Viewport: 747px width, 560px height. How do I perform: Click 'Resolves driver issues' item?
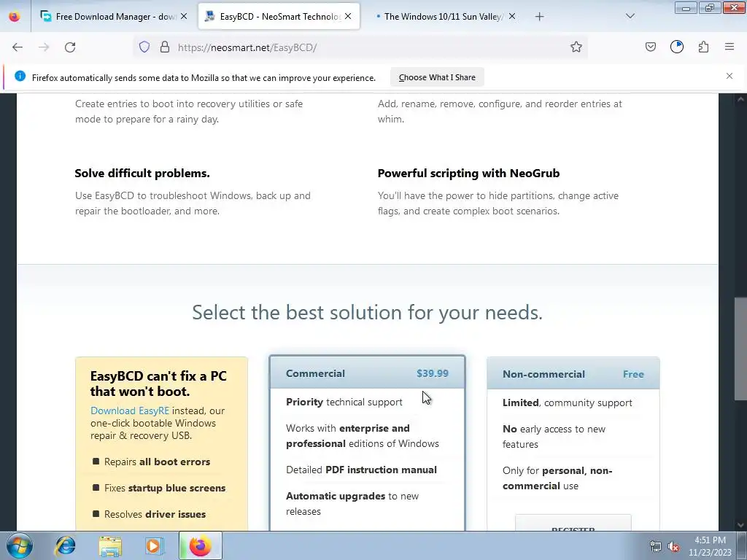click(x=155, y=514)
